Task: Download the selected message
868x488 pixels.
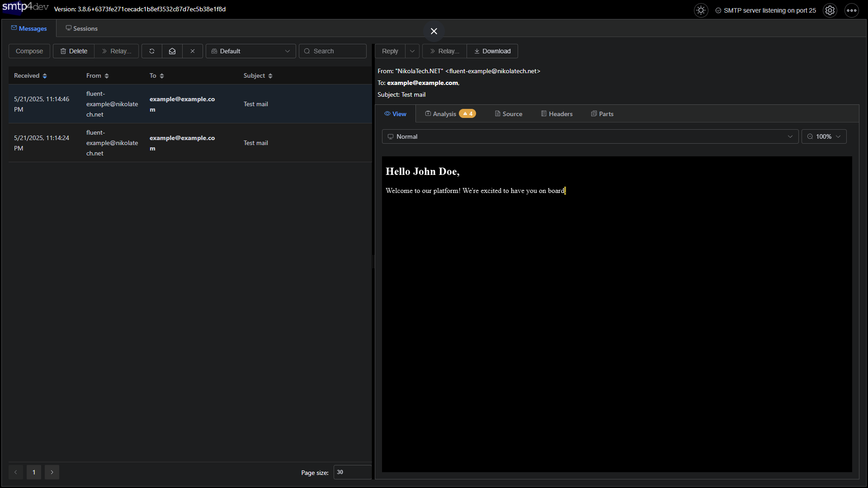Action: click(492, 51)
